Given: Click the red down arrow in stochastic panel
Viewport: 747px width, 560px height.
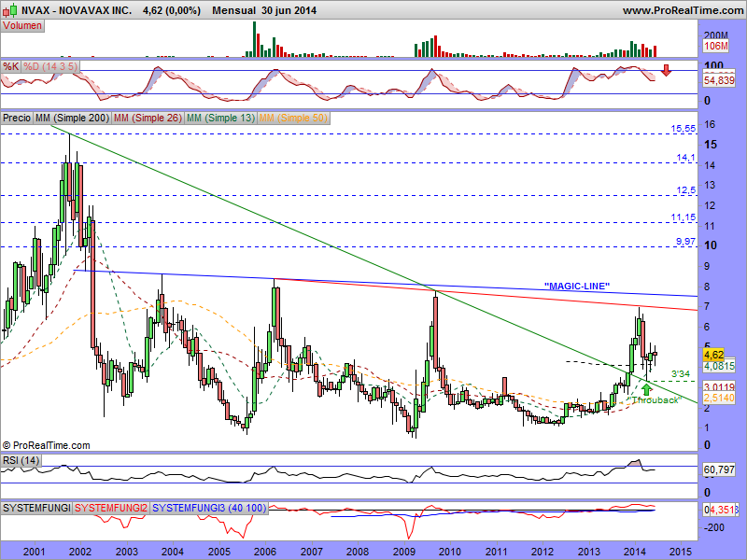Looking at the screenshot, I should click(666, 71).
